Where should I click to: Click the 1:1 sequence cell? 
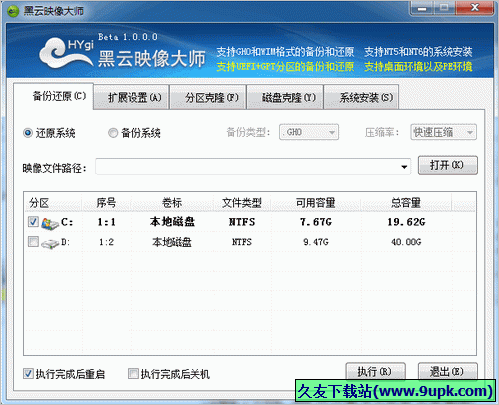click(x=106, y=222)
